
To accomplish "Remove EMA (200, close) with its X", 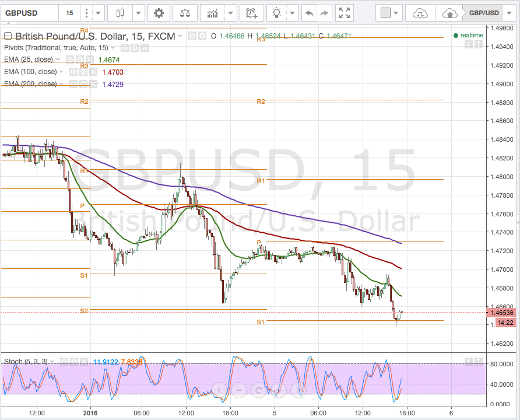I will [93, 84].
